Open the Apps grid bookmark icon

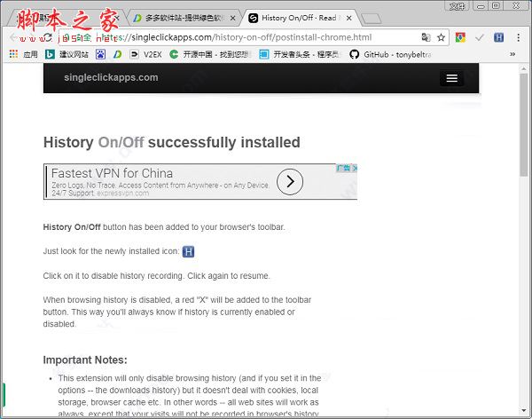coord(13,53)
